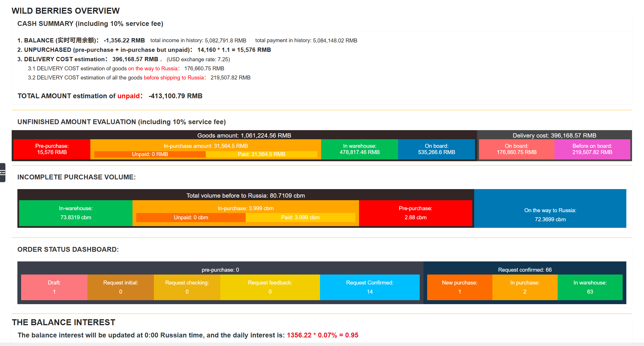Viewport: 644px width, 346px height.
Task: Click interest formula 1356.22 * 0.07% = 0.95
Action: click(x=323, y=335)
